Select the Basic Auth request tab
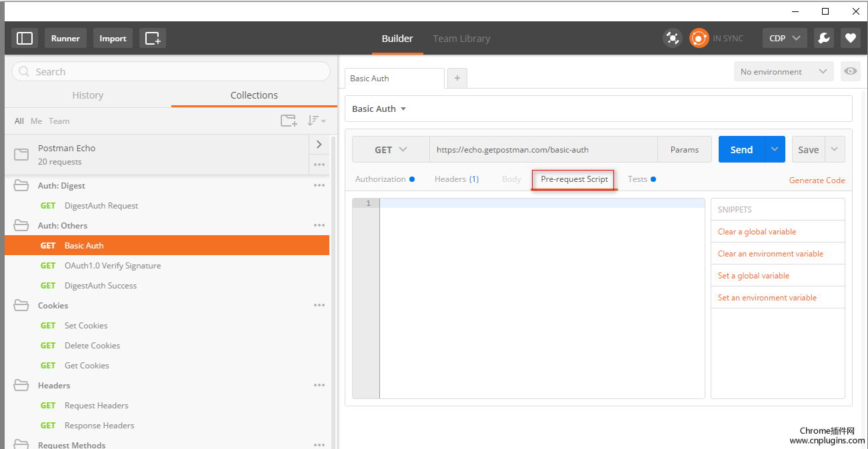The image size is (868, 449). point(394,78)
